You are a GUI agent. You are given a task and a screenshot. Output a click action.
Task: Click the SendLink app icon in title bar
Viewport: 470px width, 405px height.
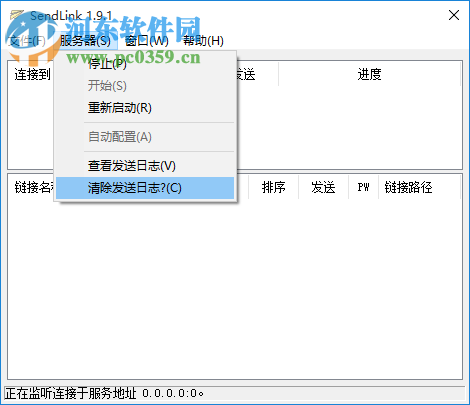(x=17, y=15)
